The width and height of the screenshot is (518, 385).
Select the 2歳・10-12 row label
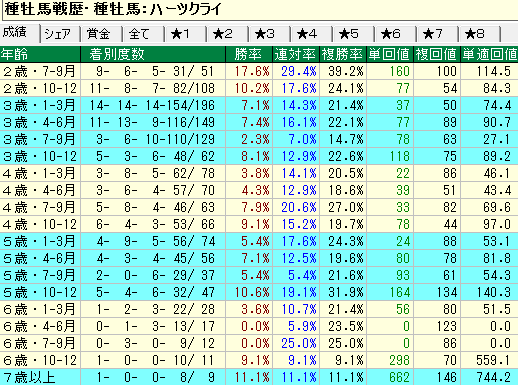(40, 88)
